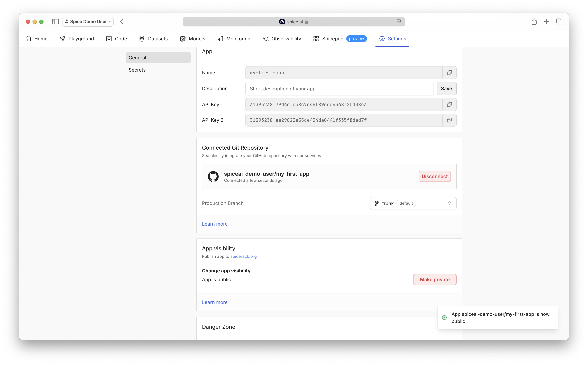Image resolution: width=588 pixels, height=365 pixels.
Task: Click the branch icon next to trunk
Action: point(377,204)
